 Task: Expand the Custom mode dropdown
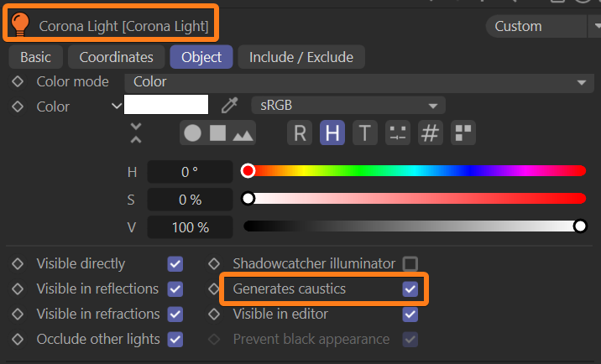[x=541, y=26]
